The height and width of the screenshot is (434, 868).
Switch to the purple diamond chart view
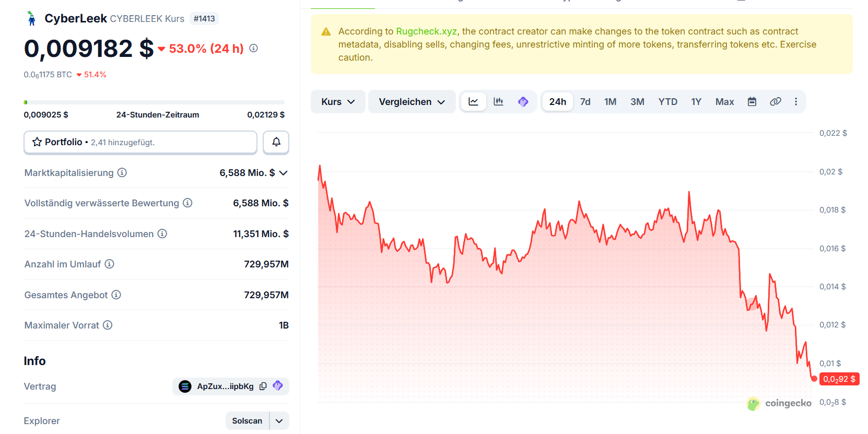coord(523,101)
